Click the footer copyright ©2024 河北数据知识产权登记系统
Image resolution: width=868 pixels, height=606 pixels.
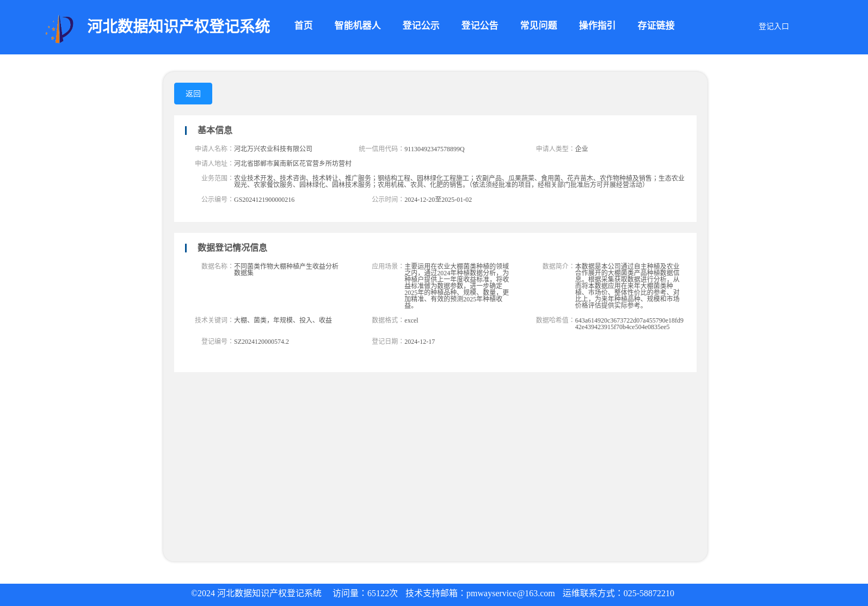tap(256, 593)
